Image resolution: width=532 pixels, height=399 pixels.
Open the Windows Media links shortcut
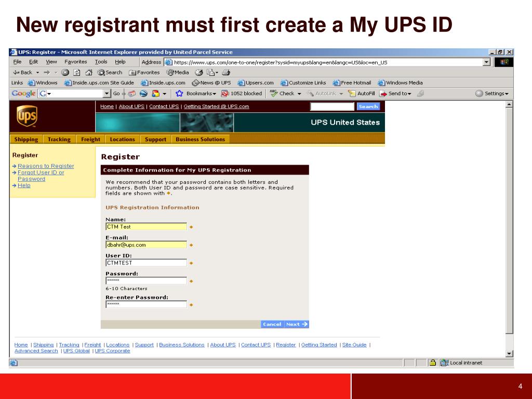[401, 83]
